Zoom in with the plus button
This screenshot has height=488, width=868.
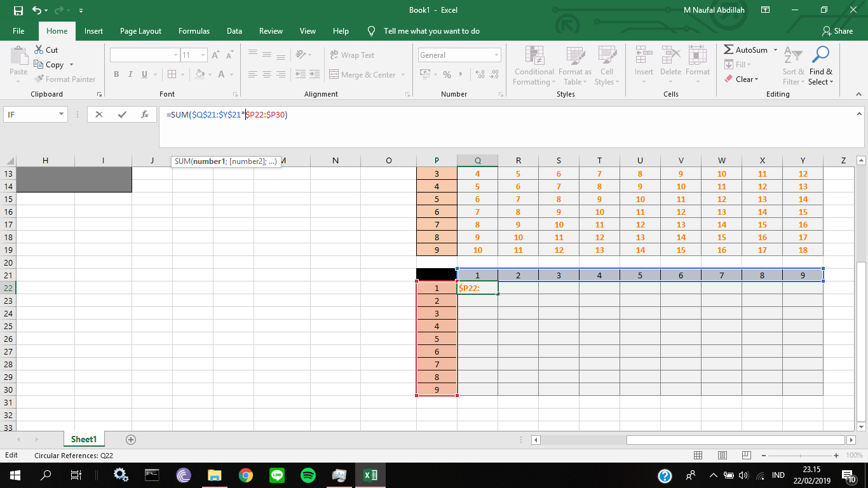pyautogui.click(x=836, y=456)
